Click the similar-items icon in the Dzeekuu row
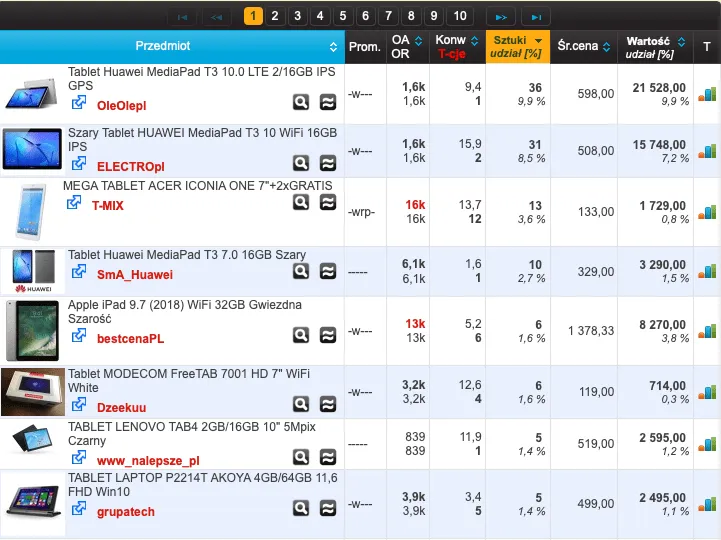The width and height of the screenshot is (721, 540). pyautogui.click(x=328, y=404)
